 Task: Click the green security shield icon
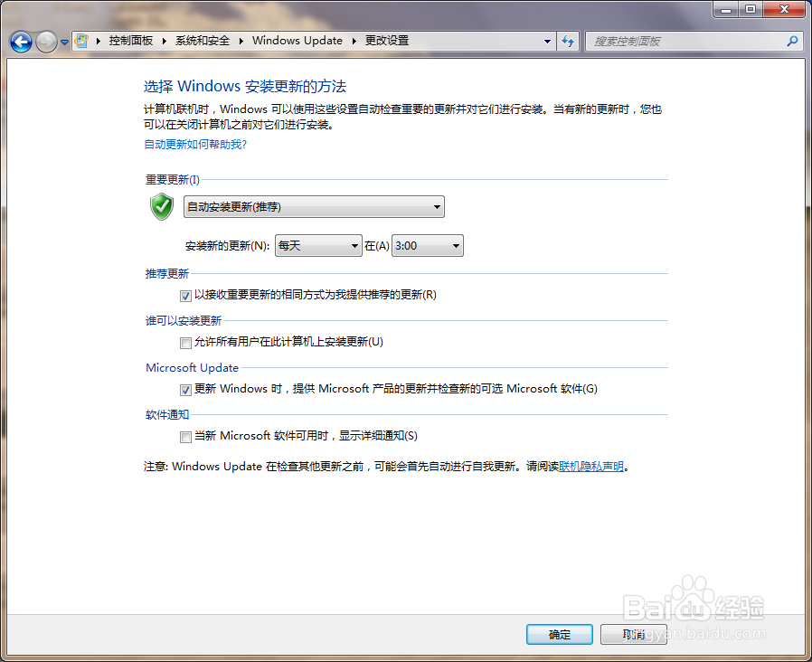coord(160,206)
